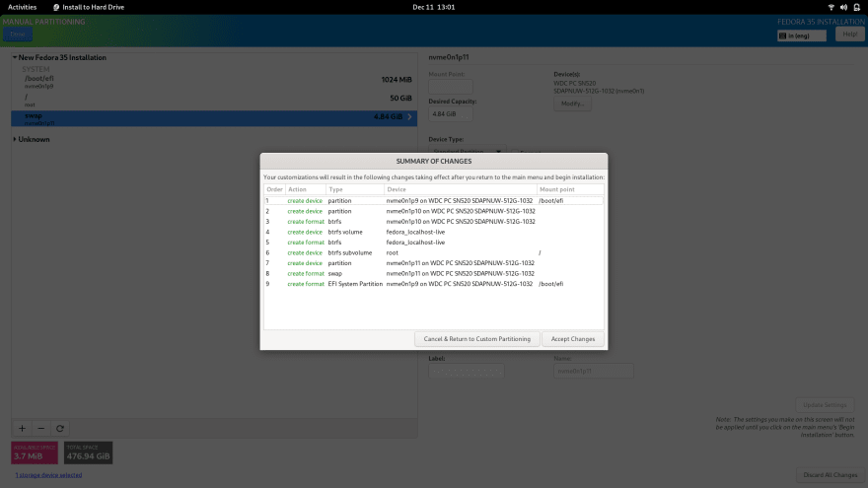Click the Type column header
Image resolution: width=868 pixels, height=488 pixels.
(x=355, y=189)
